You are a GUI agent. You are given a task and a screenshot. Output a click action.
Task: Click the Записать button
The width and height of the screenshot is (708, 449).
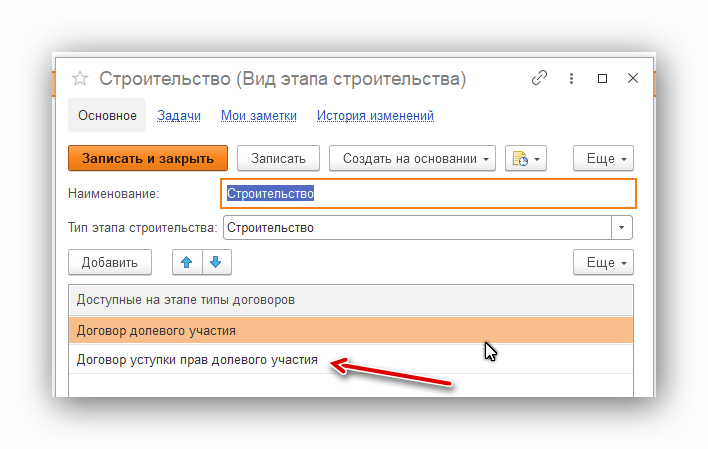click(278, 158)
